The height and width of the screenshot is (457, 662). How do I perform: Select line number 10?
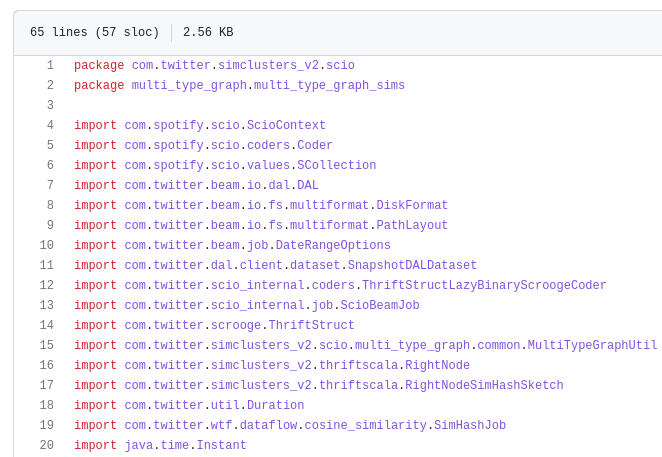[46, 245]
